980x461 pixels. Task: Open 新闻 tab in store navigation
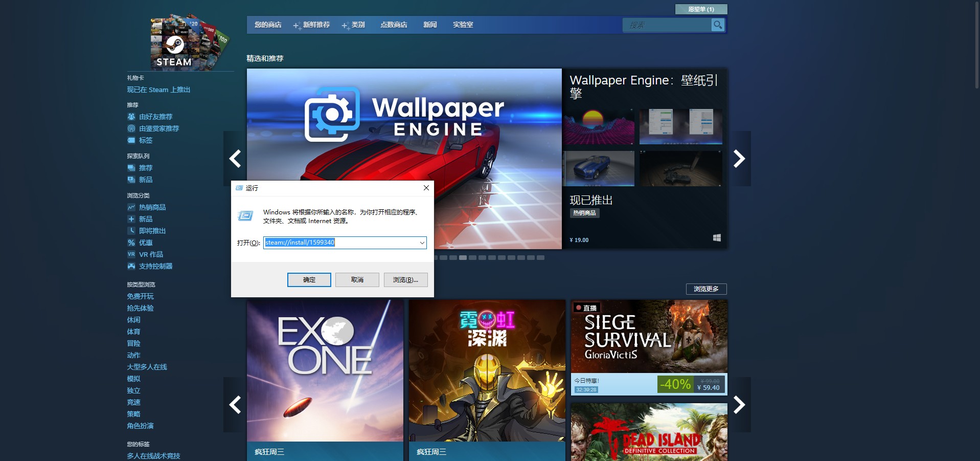430,25
